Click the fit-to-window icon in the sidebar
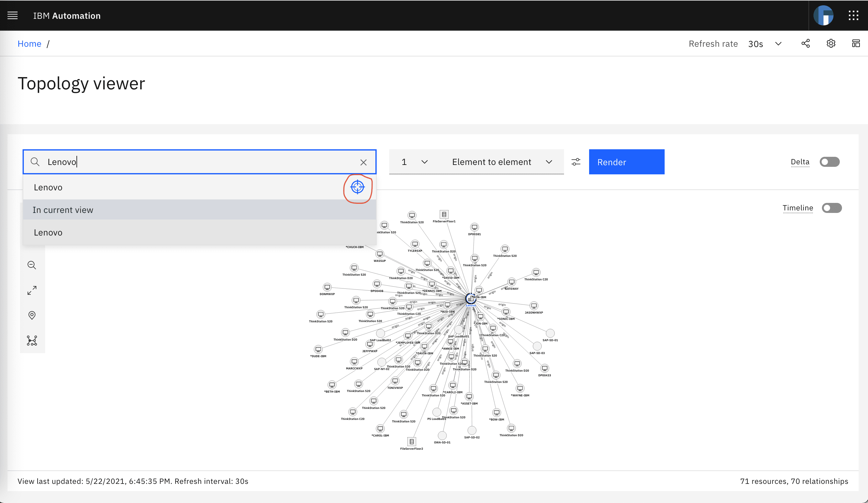 (32, 290)
